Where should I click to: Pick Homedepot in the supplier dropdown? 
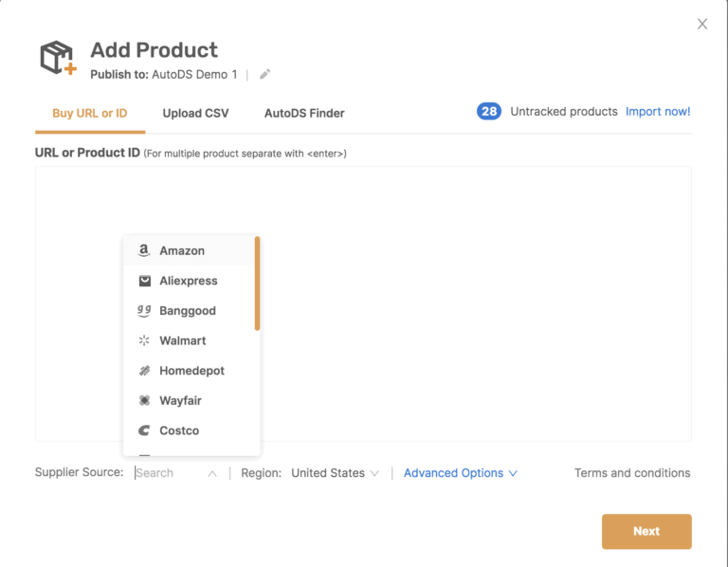tap(190, 371)
